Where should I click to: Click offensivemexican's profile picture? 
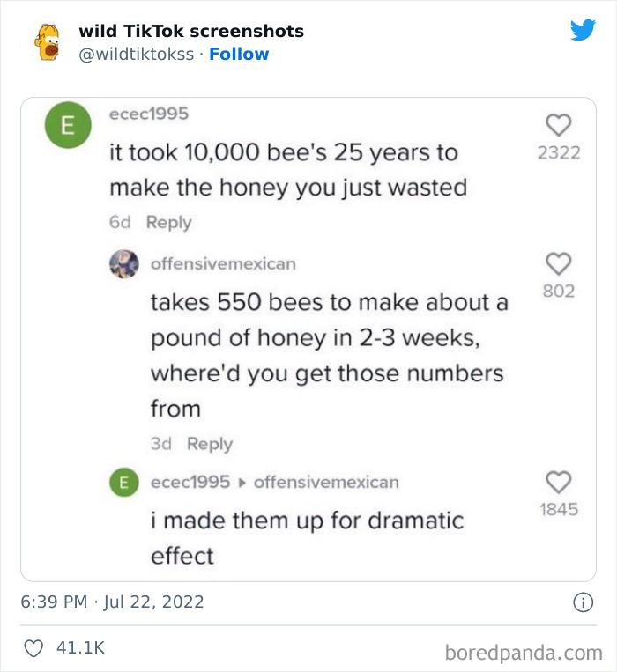tap(123, 263)
